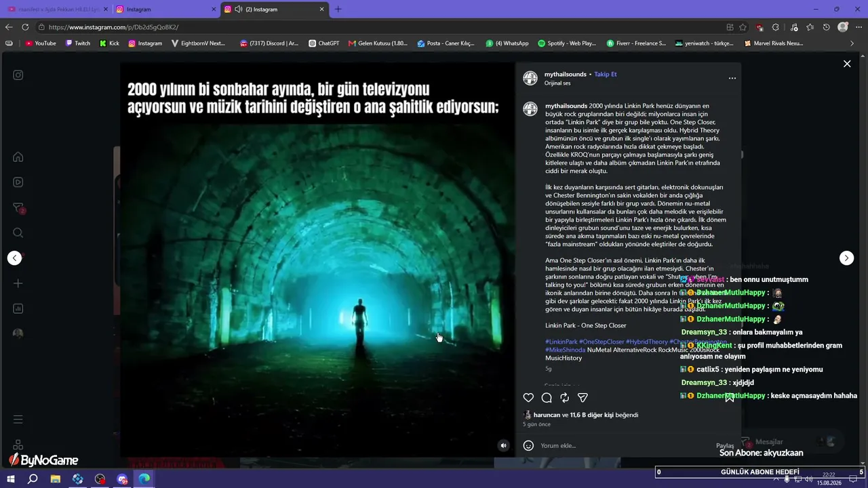Mute or unmute the video sound
This screenshot has height=488, width=868.
click(503, 445)
